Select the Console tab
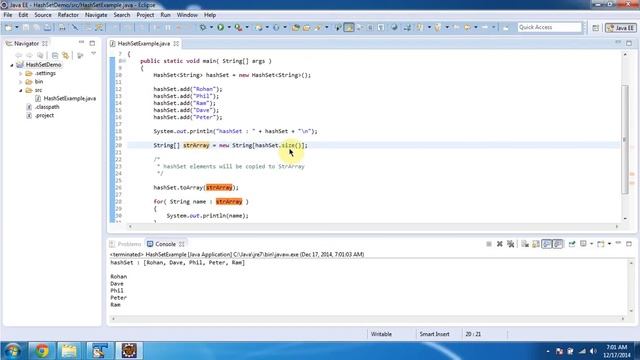The width and height of the screenshot is (640, 360). click(x=165, y=244)
